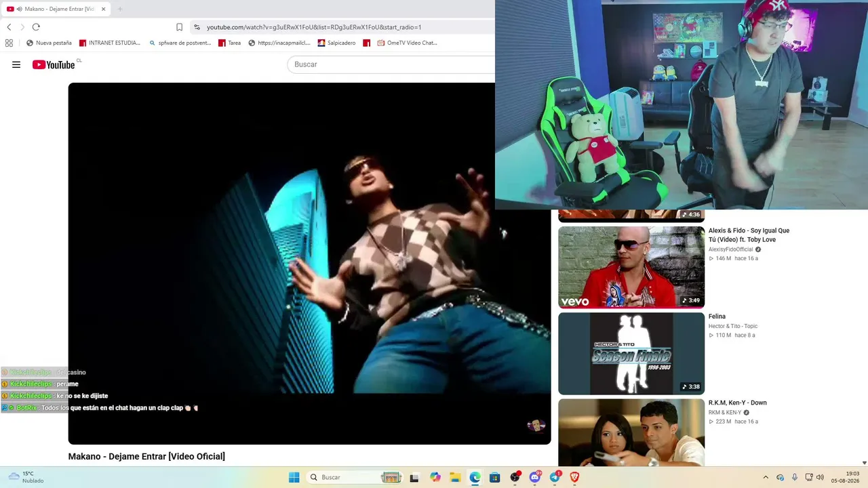
Task: Open the Alexis & Fido - Soy Igual Que Tú title
Action: pyautogui.click(x=749, y=235)
